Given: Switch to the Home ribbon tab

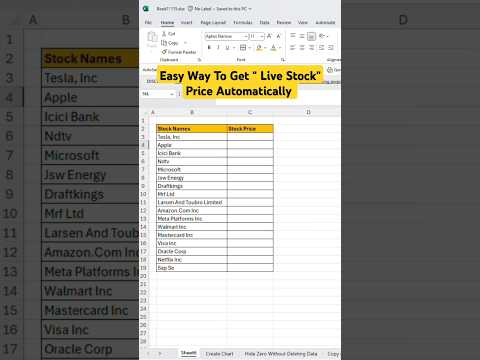Looking at the screenshot, I should pyautogui.click(x=167, y=22).
